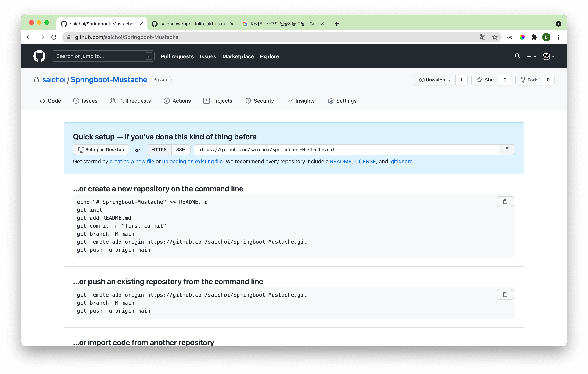
Task: Close the webportfolio_airbusan browser tab
Action: coord(232,24)
